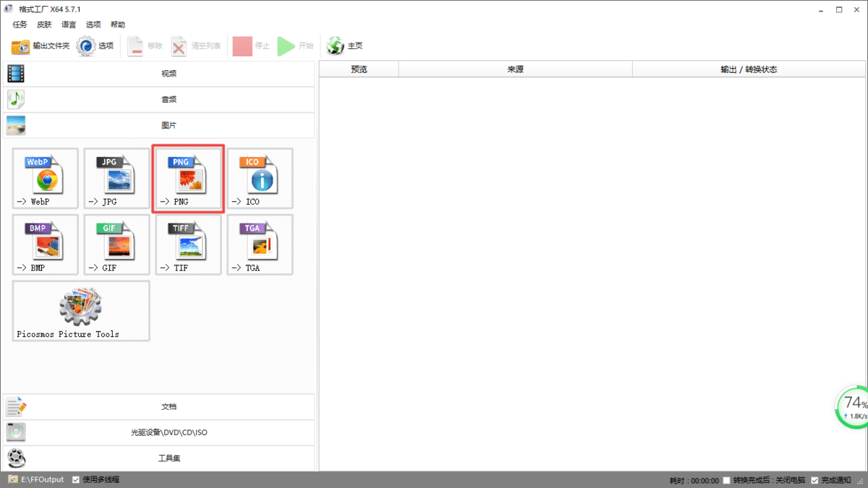The height and width of the screenshot is (488, 868).
Task: Select the WebP conversion icon
Action: (x=45, y=178)
